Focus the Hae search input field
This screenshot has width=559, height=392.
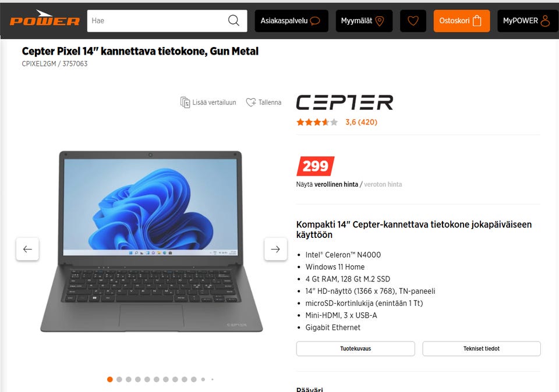click(x=157, y=21)
